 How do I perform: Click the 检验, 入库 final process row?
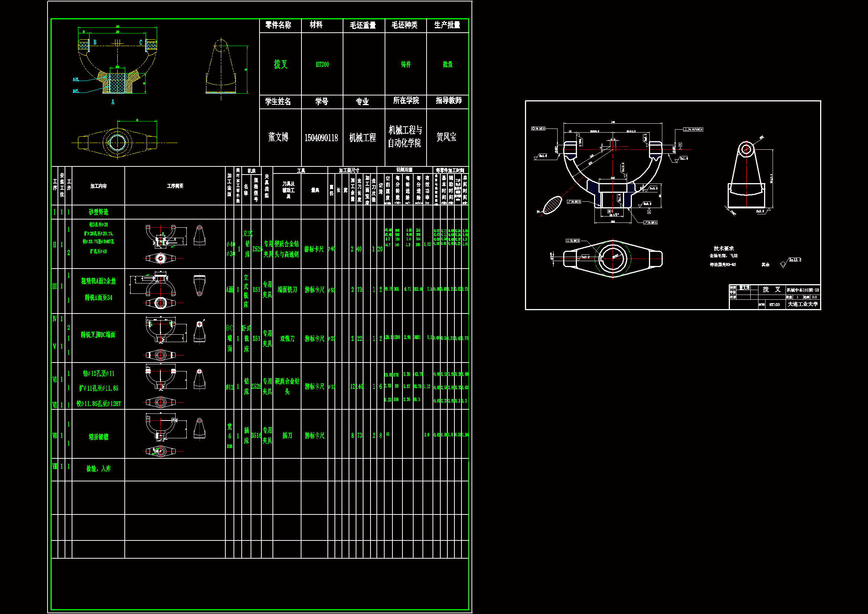pos(98,469)
